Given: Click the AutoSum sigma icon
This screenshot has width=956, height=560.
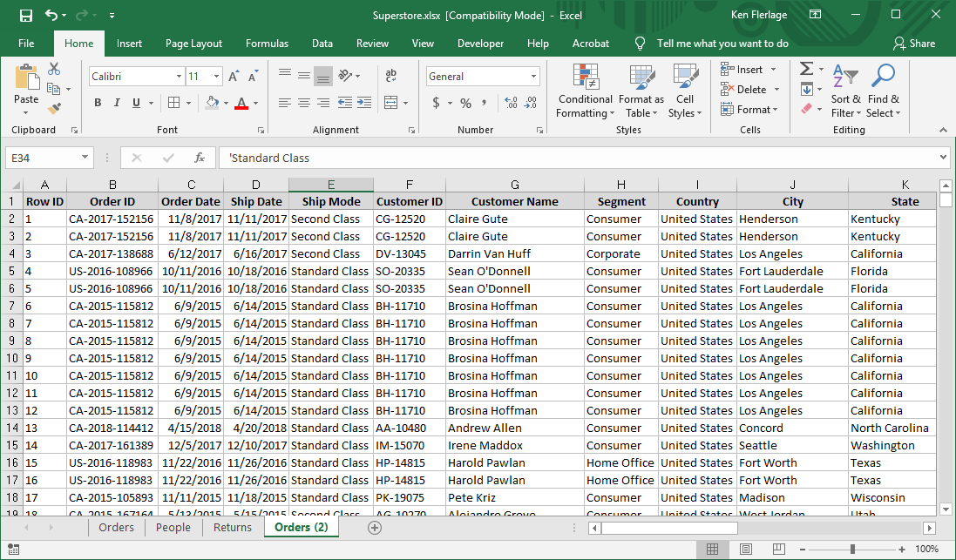Looking at the screenshot, I should pos(806,69).
